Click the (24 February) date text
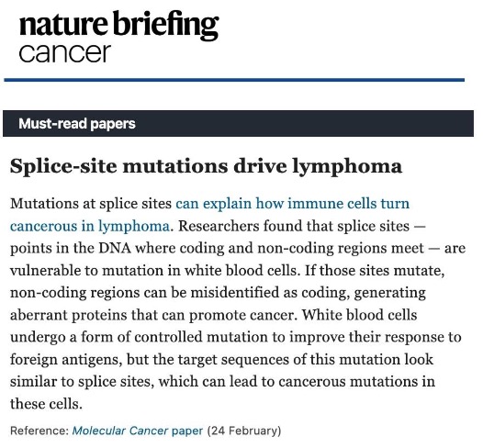 pos(244,431)
